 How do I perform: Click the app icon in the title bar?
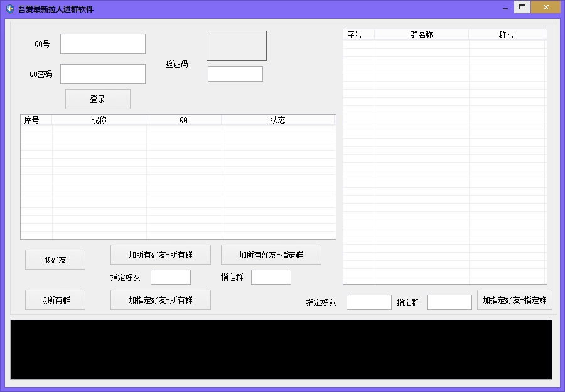click(x=10, y=9)
